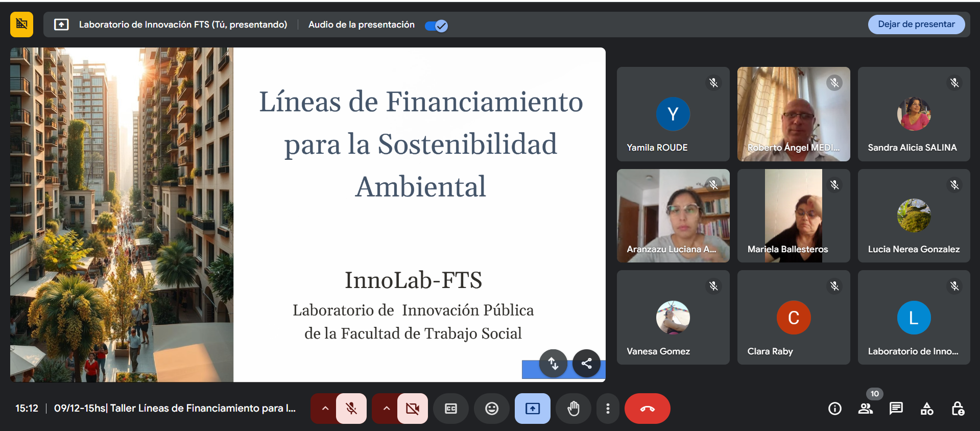Click Sandra Alicia SALINA's profile photo
Screen dimensions: 980x431
914,114
